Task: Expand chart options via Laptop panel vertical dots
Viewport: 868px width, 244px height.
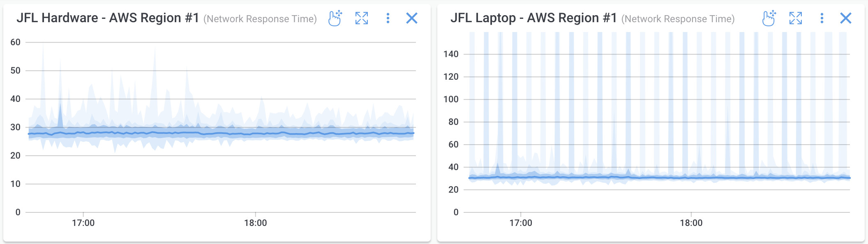Action: coord(822,18)
